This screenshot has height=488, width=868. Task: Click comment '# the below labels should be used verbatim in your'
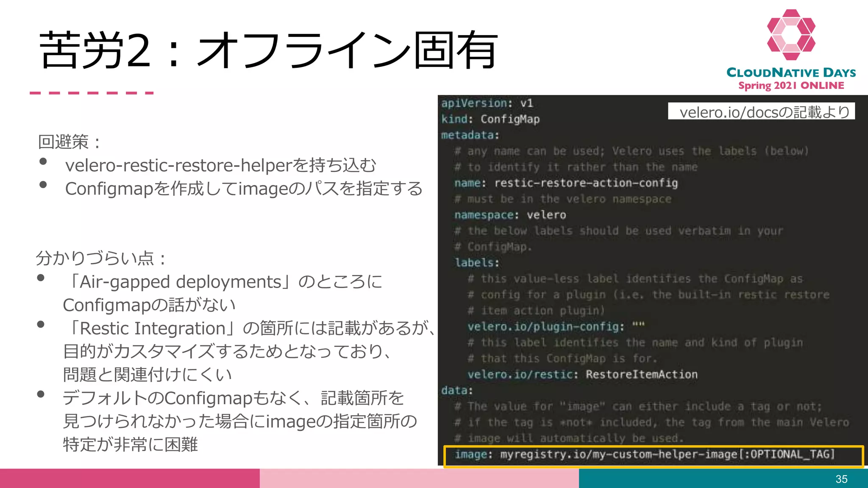pos(618,231)
